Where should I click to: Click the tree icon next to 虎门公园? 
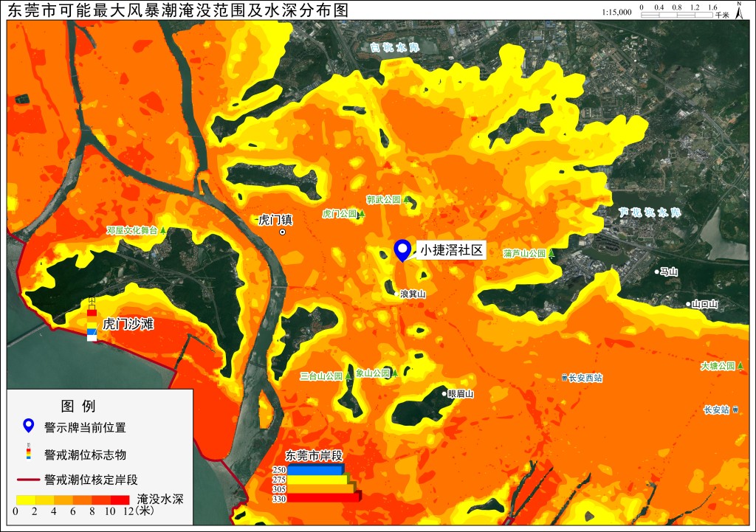coord(361,213)
